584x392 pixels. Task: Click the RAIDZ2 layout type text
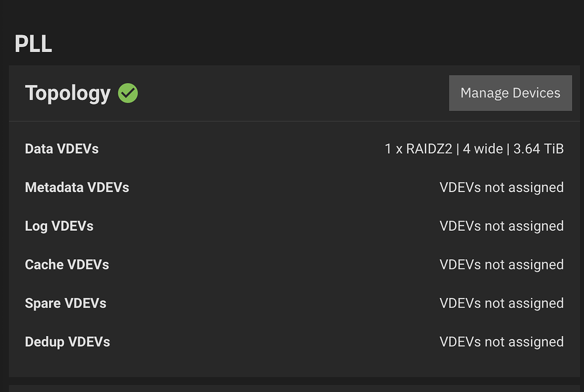[x=429, y=149]
